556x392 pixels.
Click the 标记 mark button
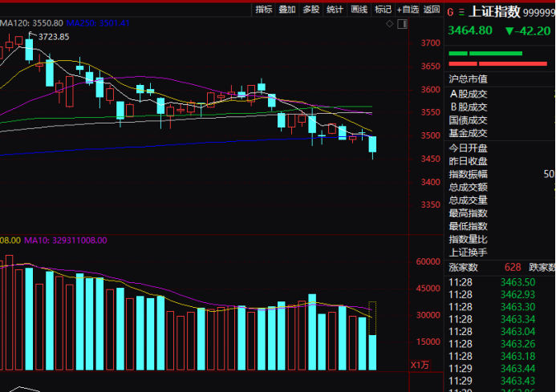pos(384,10)
